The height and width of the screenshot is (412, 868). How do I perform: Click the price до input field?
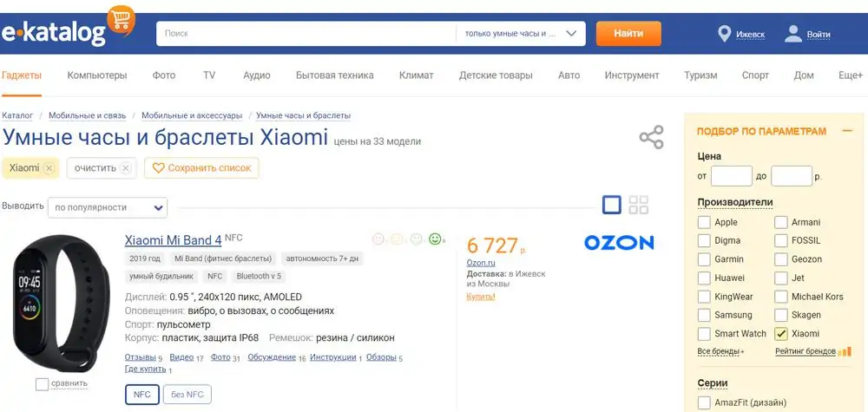click(x=791, y=176)
